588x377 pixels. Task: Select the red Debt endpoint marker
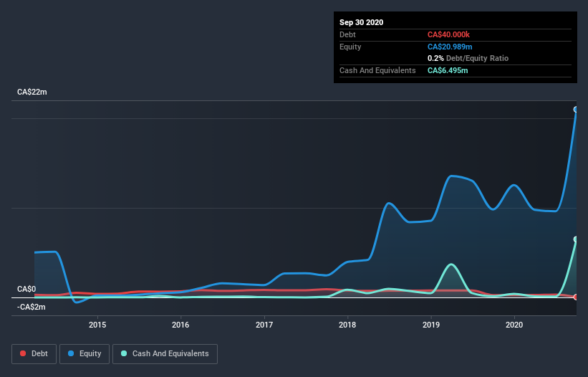(576, 297)
